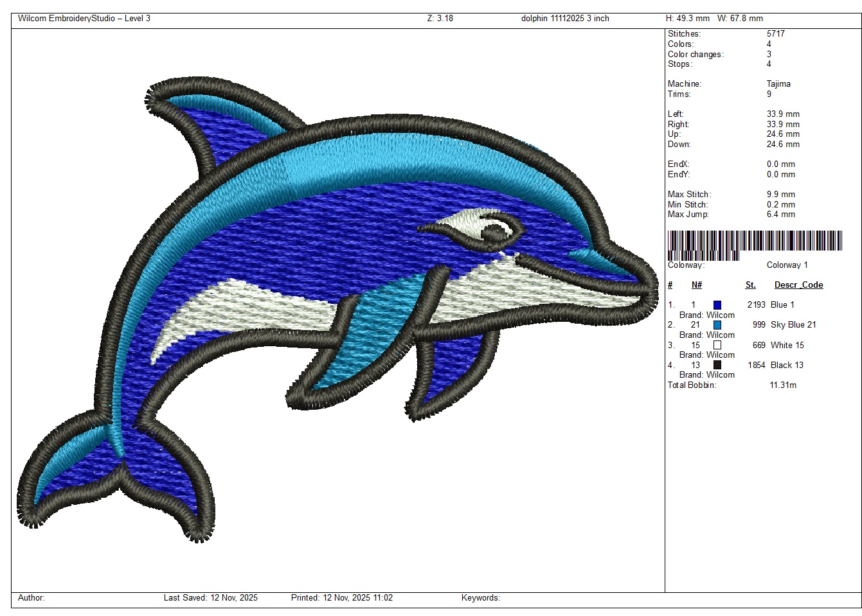Pick the White 15 thread swatch
The image size is (862, 616).
(717, 345)
